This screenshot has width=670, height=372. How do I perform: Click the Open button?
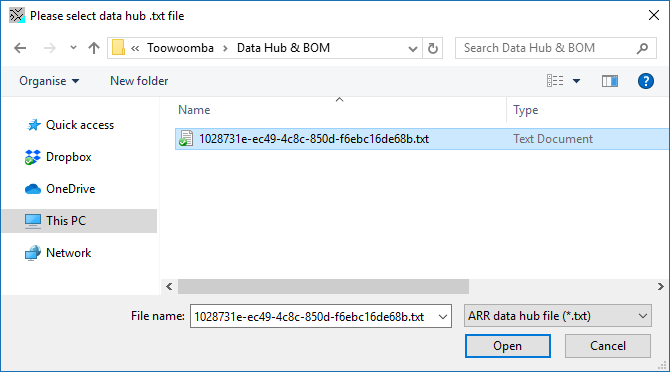[x=508, y=346]
